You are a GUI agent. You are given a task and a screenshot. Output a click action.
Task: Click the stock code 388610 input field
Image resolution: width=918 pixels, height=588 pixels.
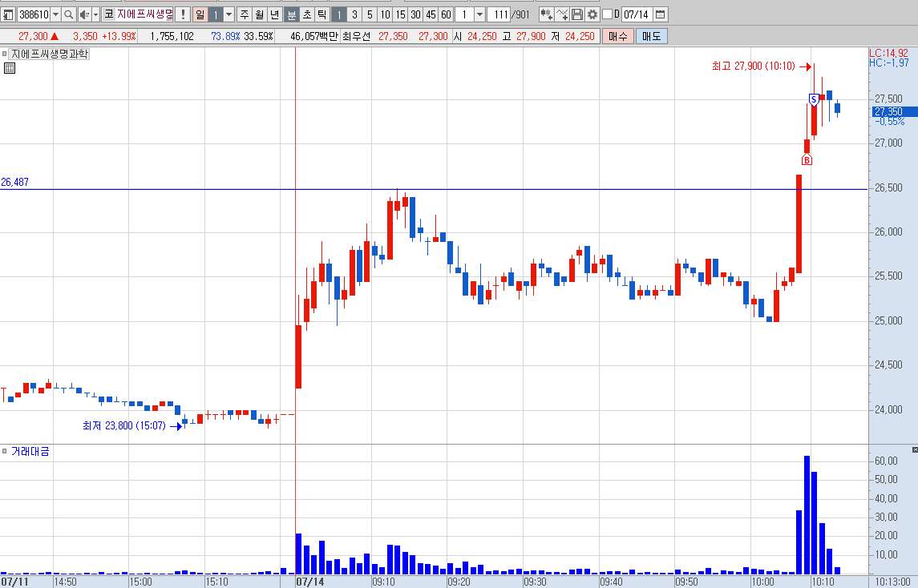coord(34,14)
